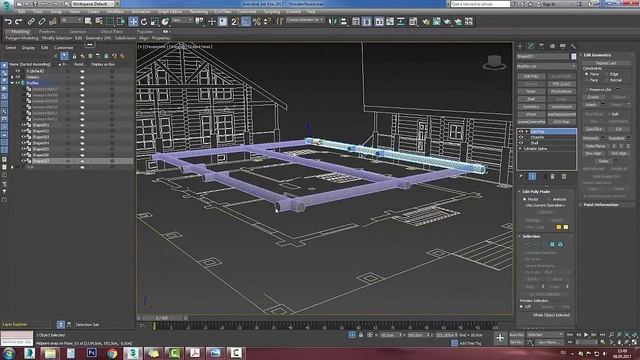This screenshot has height=360, width=640.
Task: Click the Select Object tool icon
Action: pos(88,21)
